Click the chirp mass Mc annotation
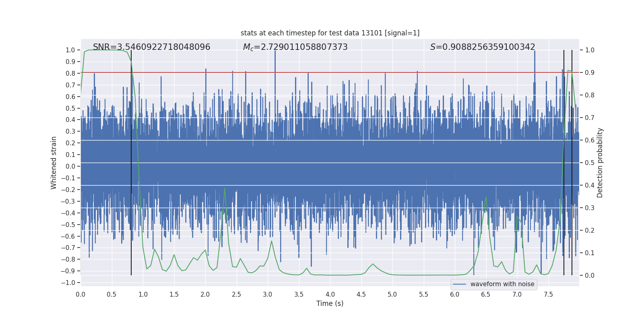Viewport: 644px width, 322px height. 295,47
